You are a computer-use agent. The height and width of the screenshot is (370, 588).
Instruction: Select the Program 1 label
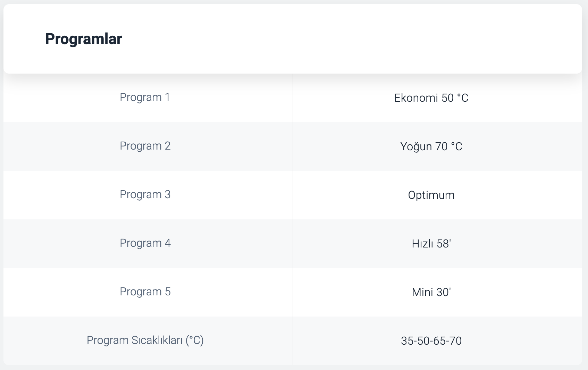pyautogui.click(x=145, y=97)
